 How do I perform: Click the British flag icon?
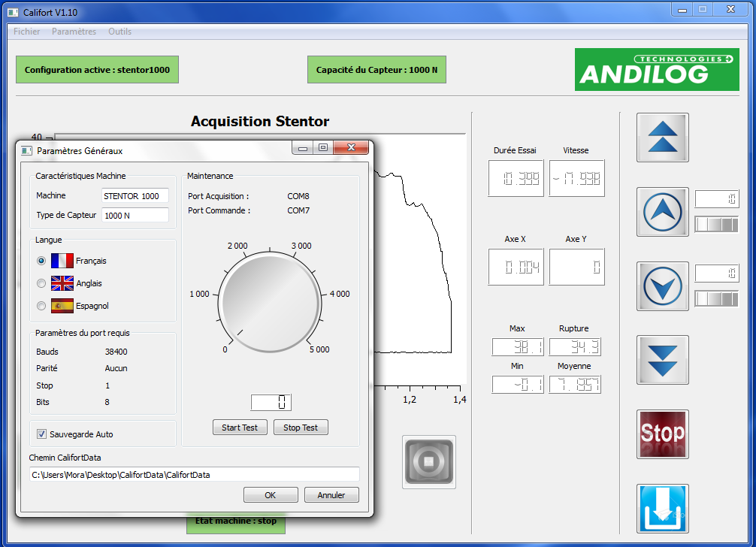pyautogui.click(x=62, y=283)
